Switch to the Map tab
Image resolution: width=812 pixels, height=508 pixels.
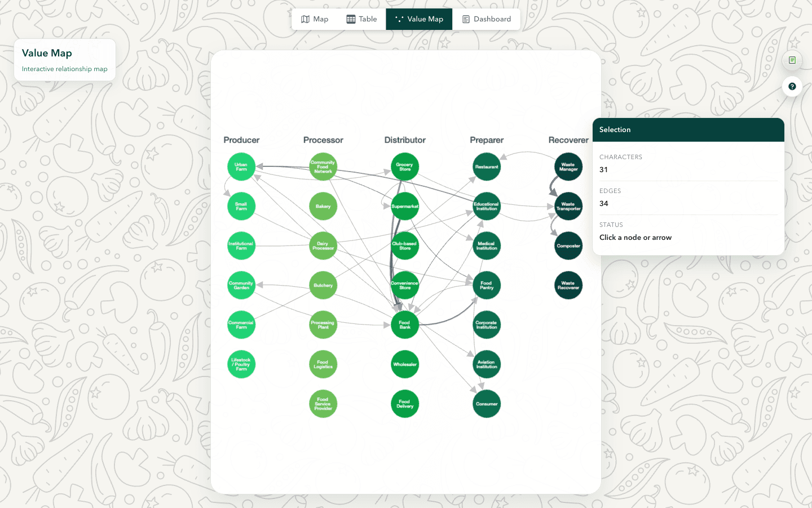coord(315,19)
